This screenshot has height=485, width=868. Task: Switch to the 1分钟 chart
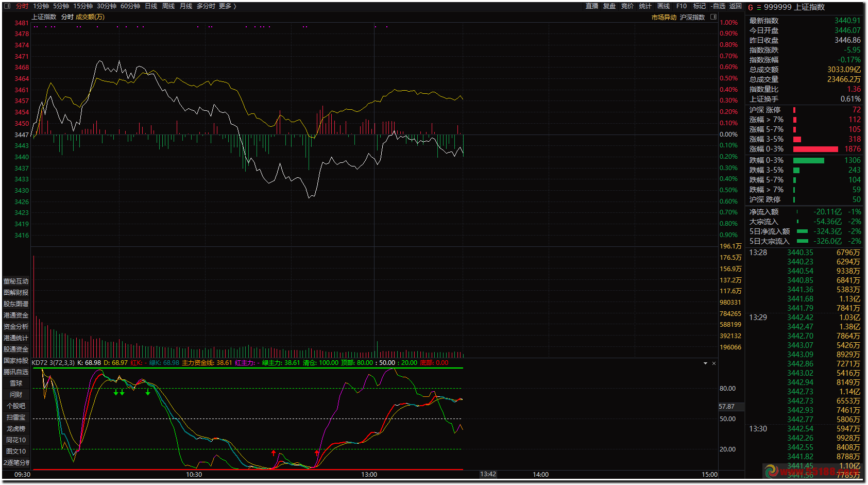tap(41, 6)
